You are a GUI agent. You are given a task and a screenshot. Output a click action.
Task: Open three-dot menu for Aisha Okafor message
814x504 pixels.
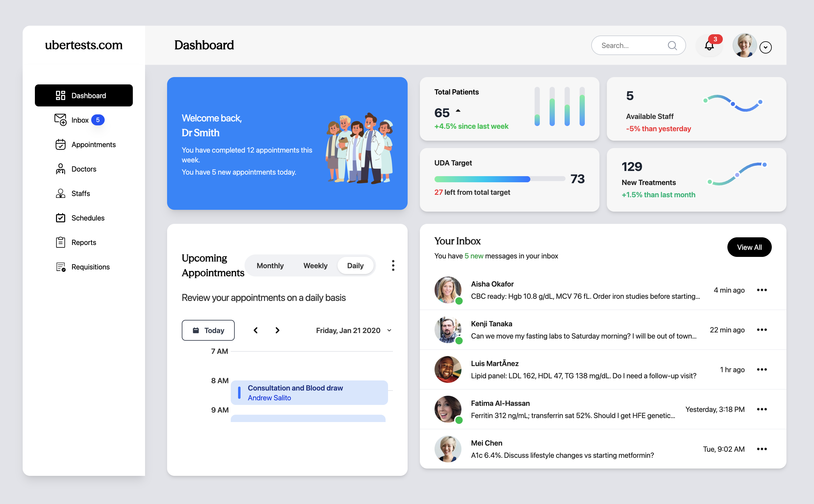(x=762, y=290)
